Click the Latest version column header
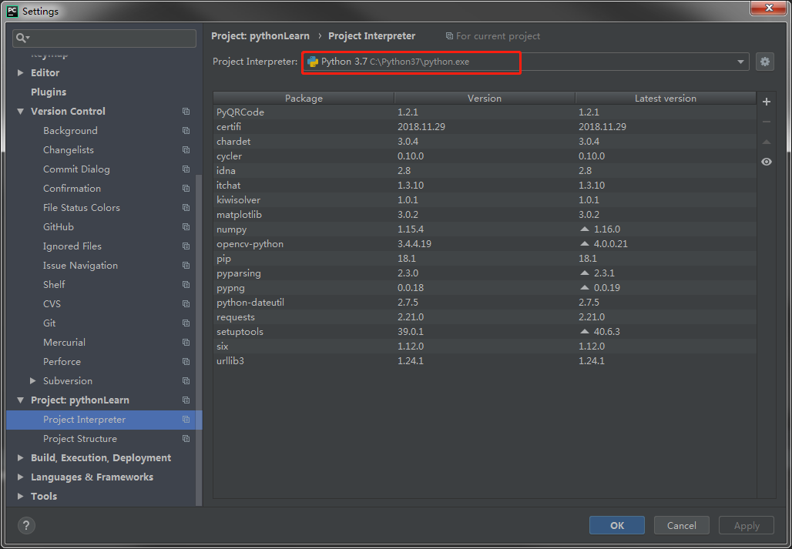The height and width of the screenshot is (549, 792). (665, 98)
